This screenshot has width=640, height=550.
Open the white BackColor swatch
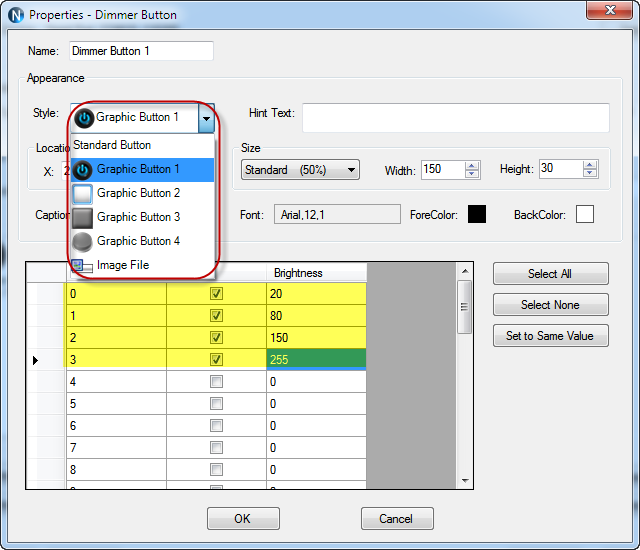coord(584,214)
